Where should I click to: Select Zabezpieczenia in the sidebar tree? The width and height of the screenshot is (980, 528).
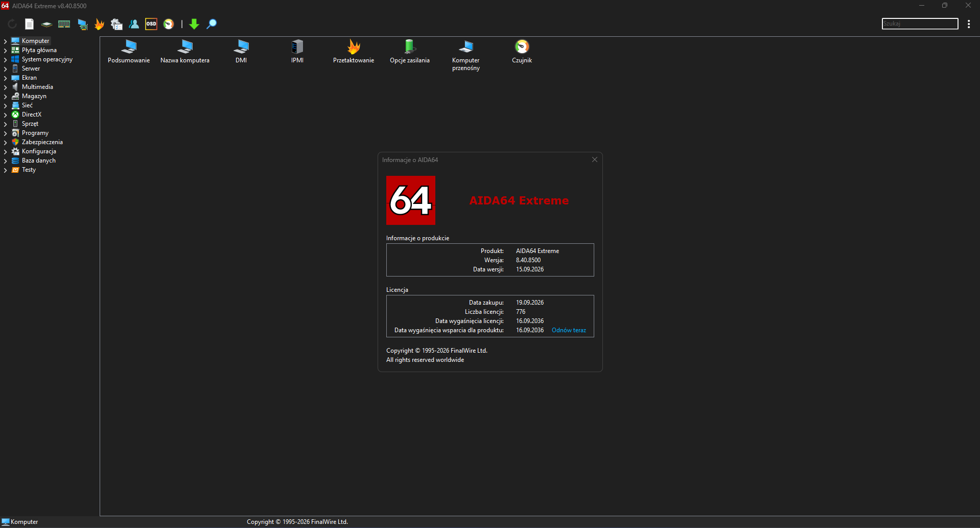click(42, 142)
